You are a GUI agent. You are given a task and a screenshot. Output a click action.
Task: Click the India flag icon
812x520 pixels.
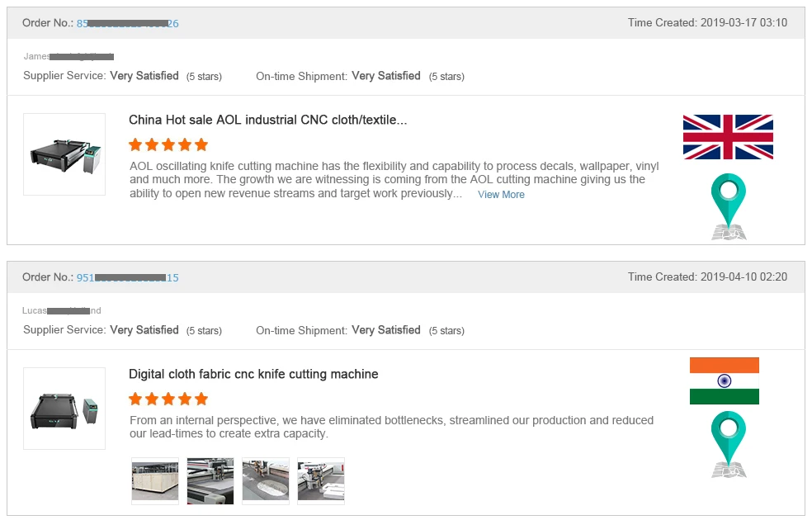pyautogui.click(x=725, y=381)
